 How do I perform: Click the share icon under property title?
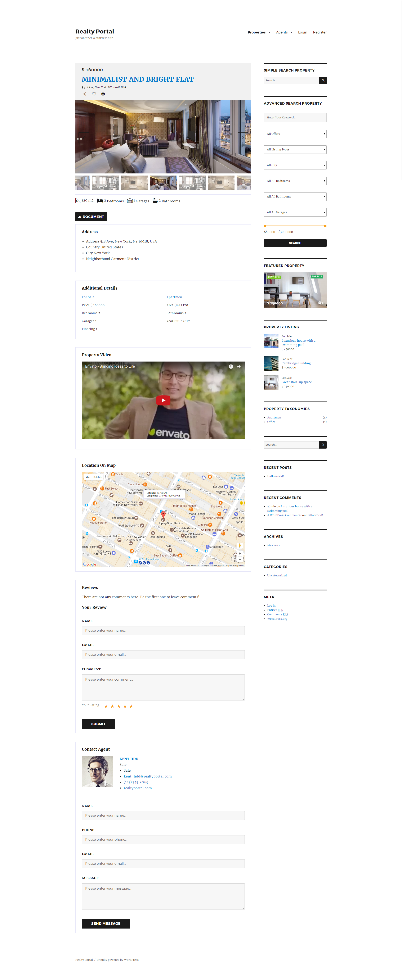click(85, 94)
